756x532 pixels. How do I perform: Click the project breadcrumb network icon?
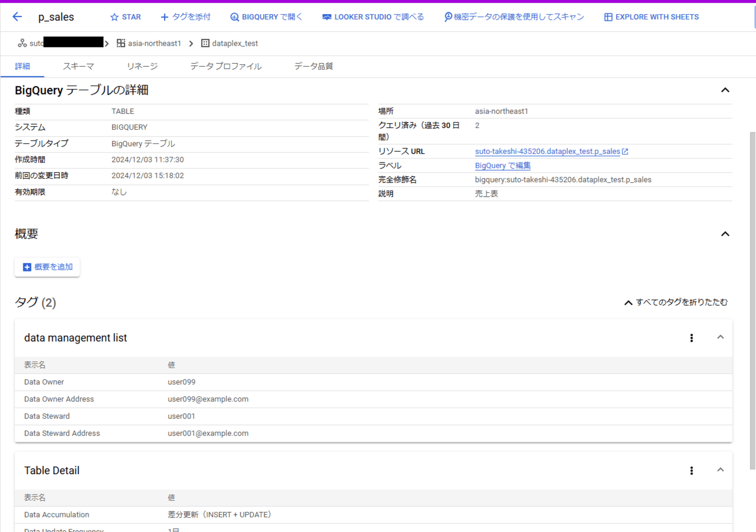pyautogui.click(x=22, y=43)
